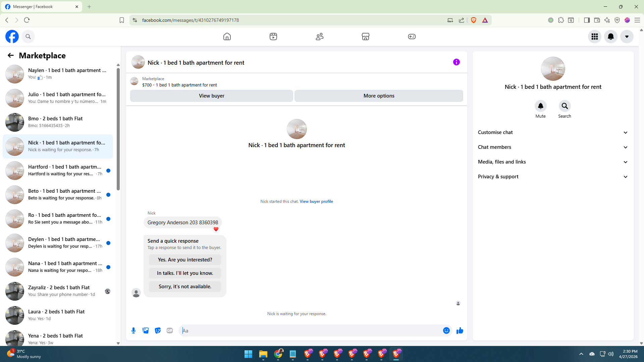644x362 pixels.
Task: Click the message text input field
Action: pos(310,330)
